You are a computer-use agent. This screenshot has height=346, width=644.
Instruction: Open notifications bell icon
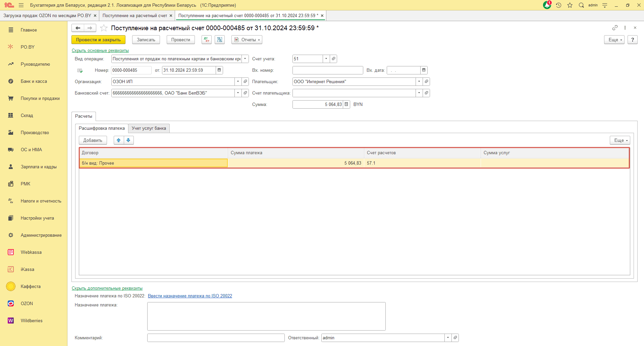point(547,5)
